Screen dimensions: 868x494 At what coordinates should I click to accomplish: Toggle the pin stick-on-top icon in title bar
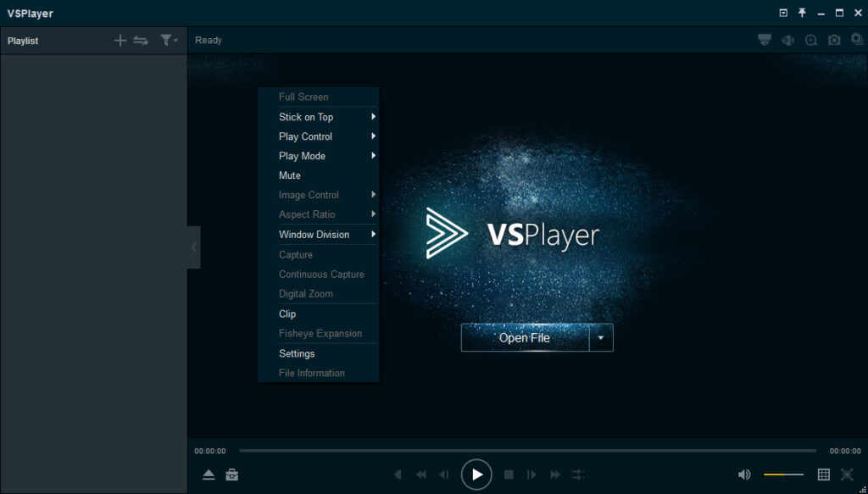802,13
